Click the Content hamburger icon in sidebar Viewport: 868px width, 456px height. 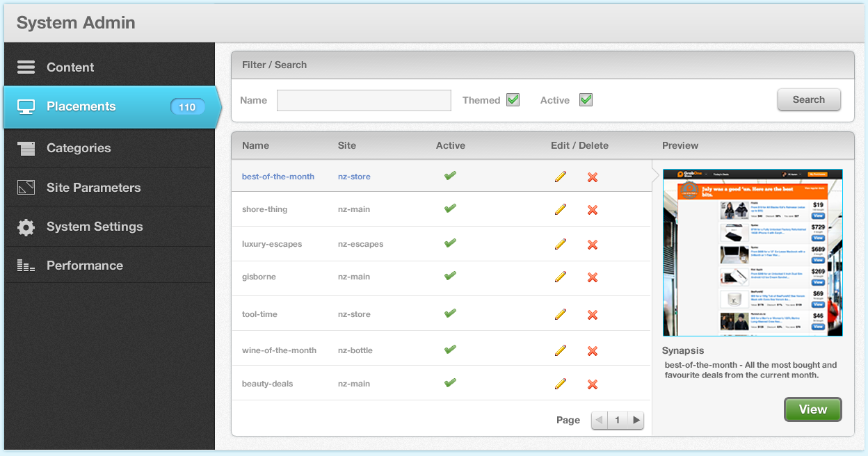tap(26, 67)
